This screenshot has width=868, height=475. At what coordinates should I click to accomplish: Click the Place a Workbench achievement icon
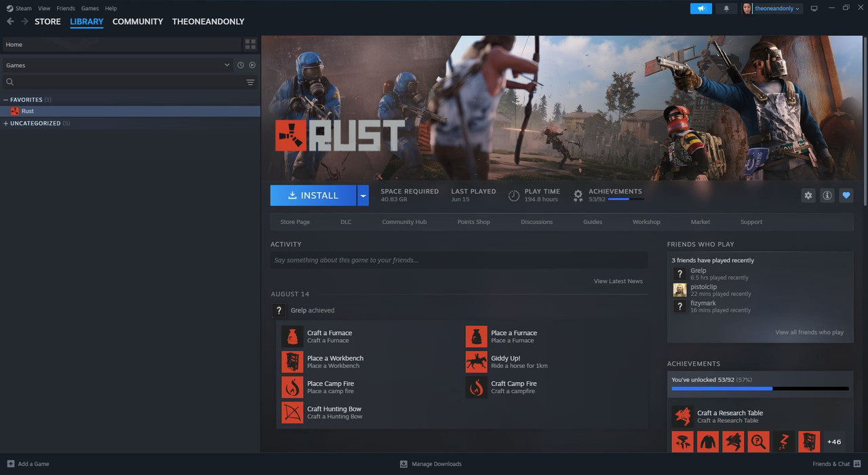point(292,362)
